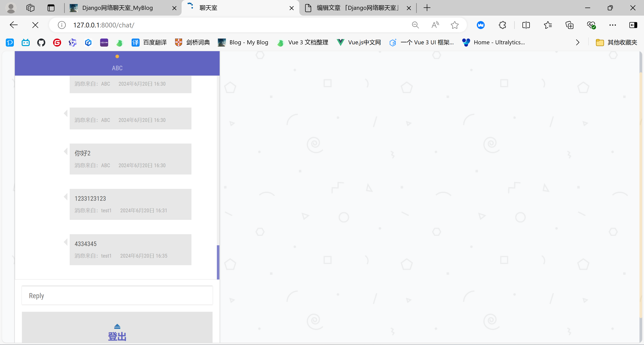The width and height of the screenshot is (644, 345).
Task: Click the 4334345 message bubble
Action: point(131,250)
